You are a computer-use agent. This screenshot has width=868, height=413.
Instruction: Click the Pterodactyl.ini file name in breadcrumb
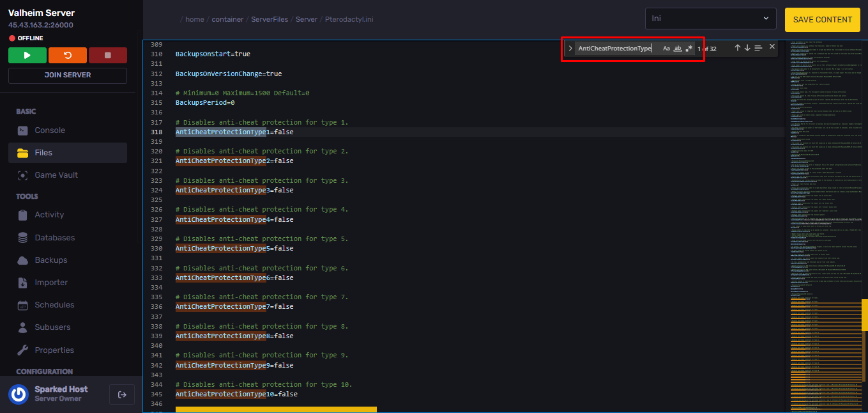click(x=349, y=19)
